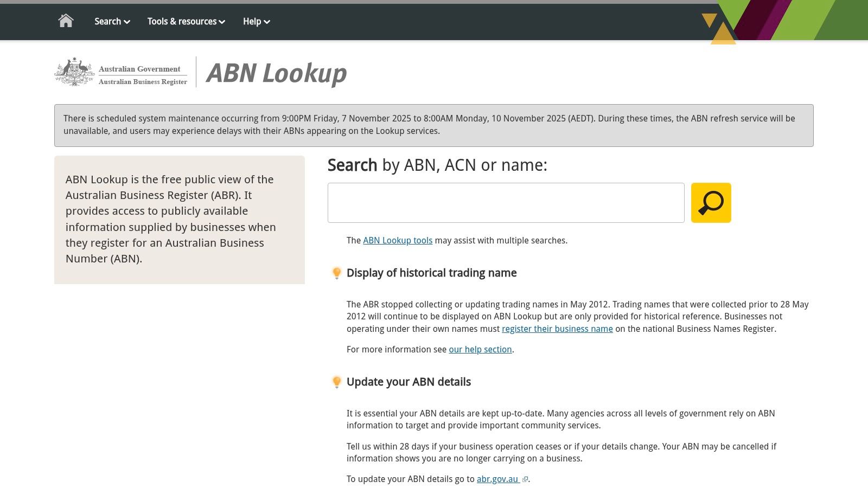The image size is (868, 488).
Task: Click the lightbulb icon beside Update your ABN details
Action: [336, 382]
